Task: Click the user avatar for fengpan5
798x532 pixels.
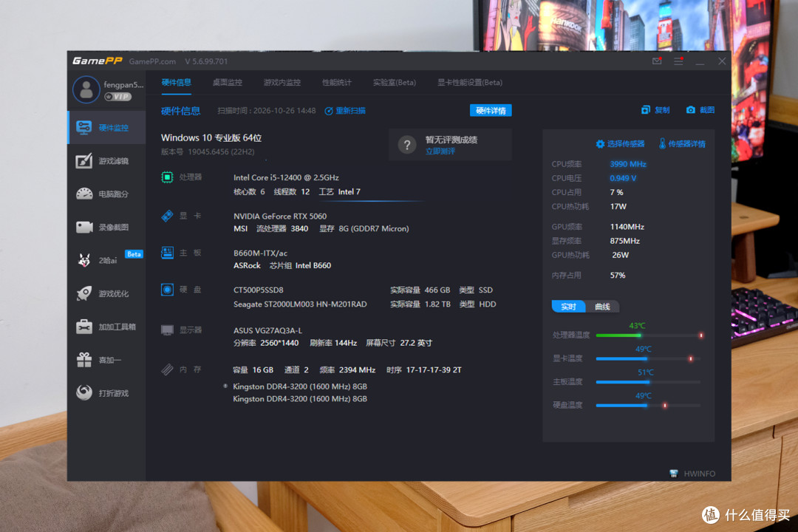Action: tap(86, 89)
